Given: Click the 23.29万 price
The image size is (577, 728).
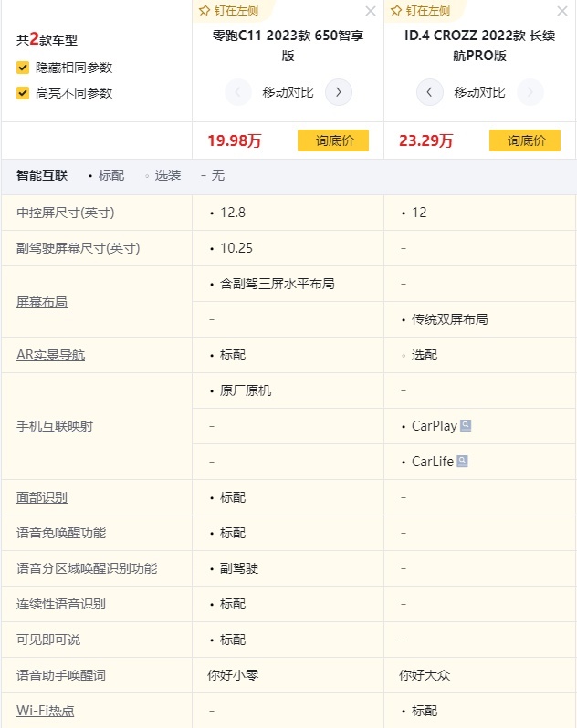Looking at the screenshot, I should (x=426, y=140).
